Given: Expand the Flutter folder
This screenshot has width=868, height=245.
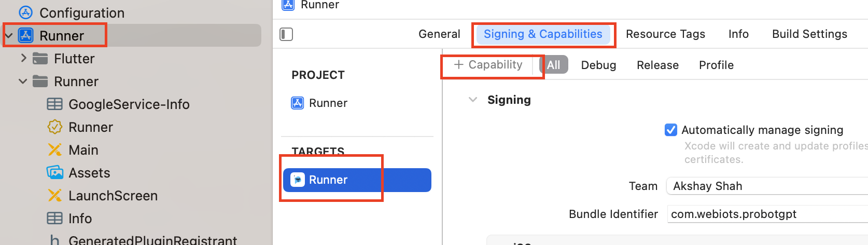Looking at the screenshot, I should click(x=23, y=59).
